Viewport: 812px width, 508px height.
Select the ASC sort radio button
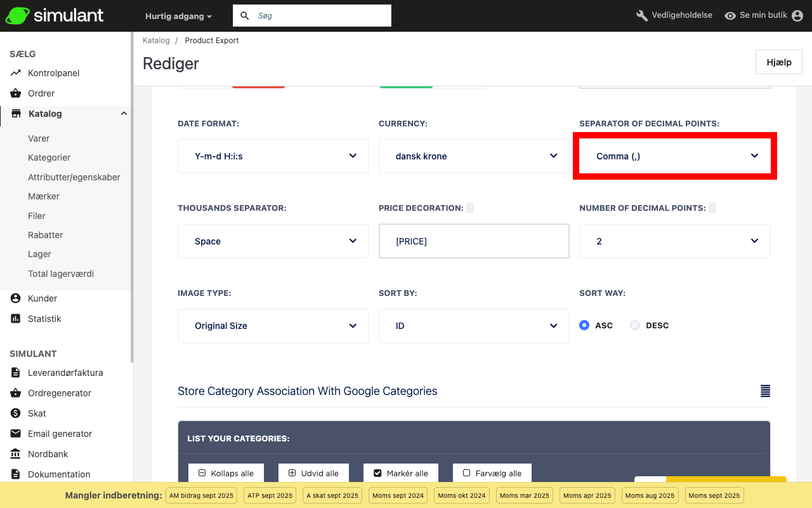click(x=584, y=325)
